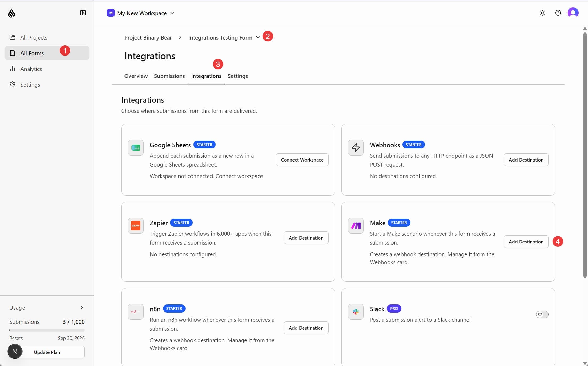This screenshot has height=366, width=588.
Task: Click the STARTER badge beside Make
Action: tap(399, 223)
